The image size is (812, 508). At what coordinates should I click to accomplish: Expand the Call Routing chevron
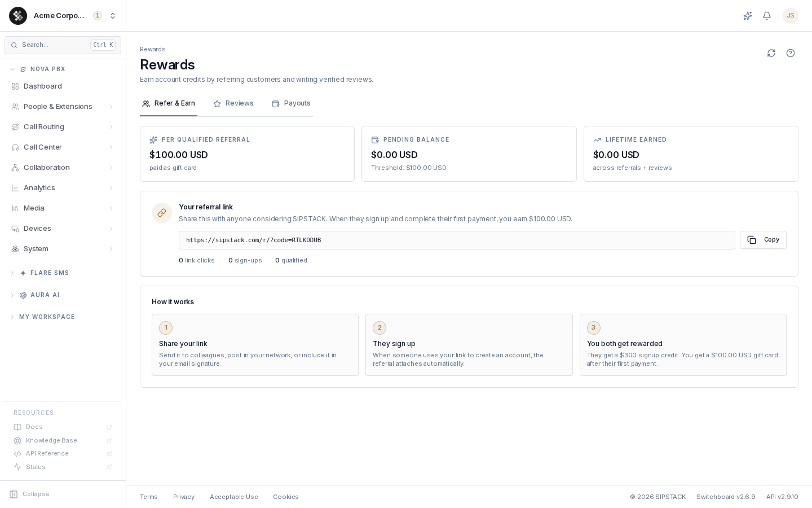click(111, 127)
